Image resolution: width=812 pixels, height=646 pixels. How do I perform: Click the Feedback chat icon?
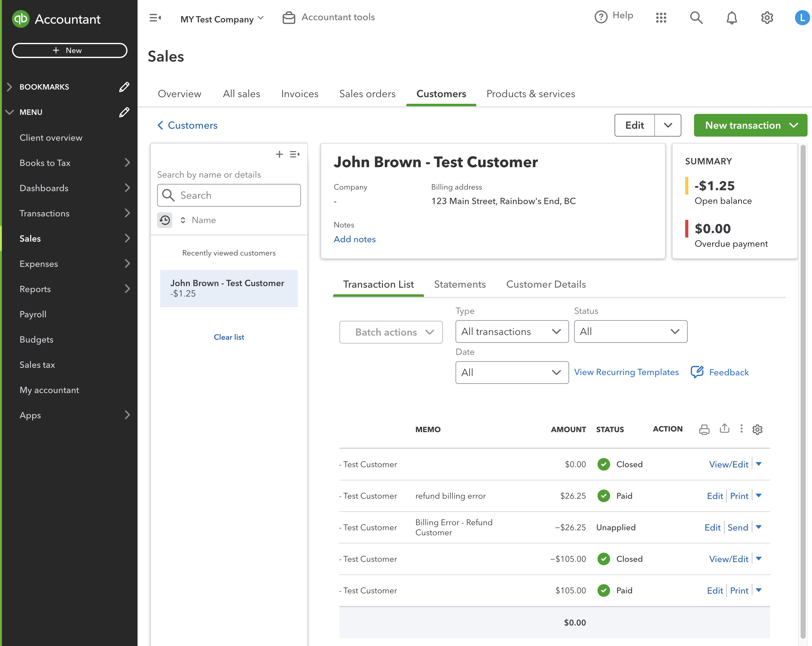point(697,372)
